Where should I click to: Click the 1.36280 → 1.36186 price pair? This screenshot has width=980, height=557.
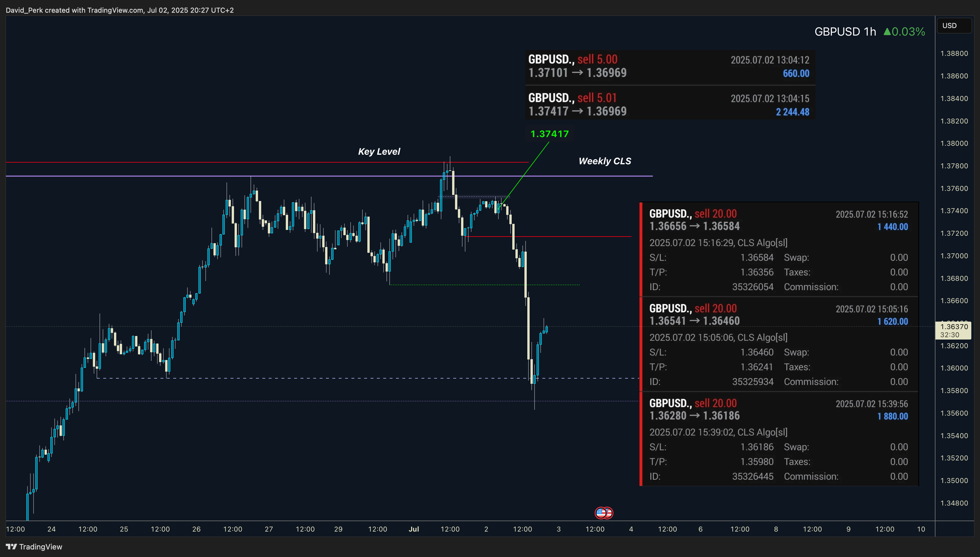[x=694, y=416]
